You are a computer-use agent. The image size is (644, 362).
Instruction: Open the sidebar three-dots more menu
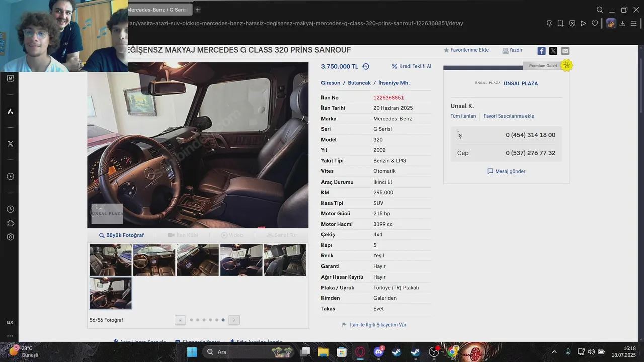(10, 336)
